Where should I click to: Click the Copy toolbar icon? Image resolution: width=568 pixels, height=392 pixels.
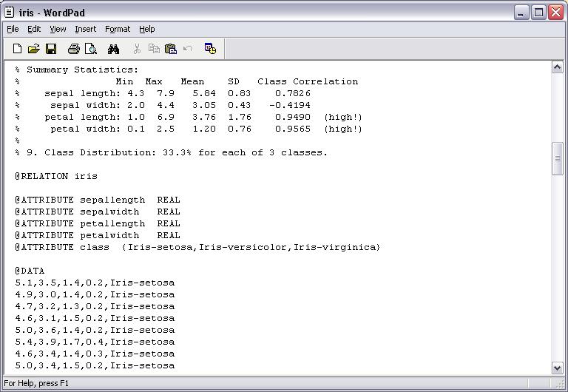154,49
